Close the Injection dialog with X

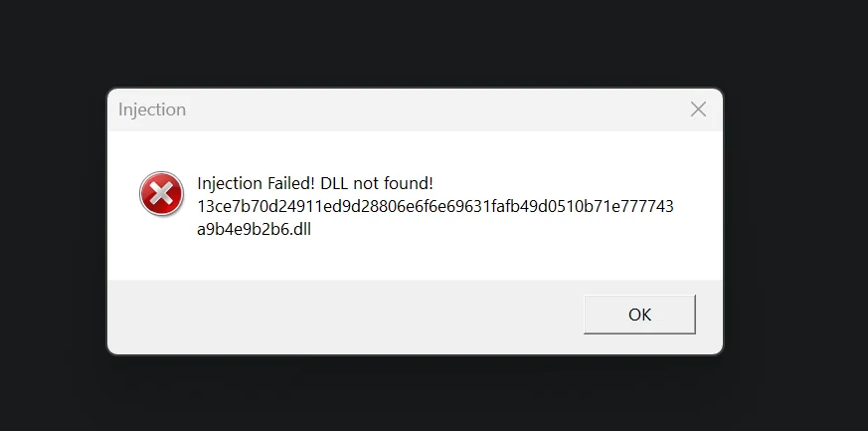click(698, 109)
